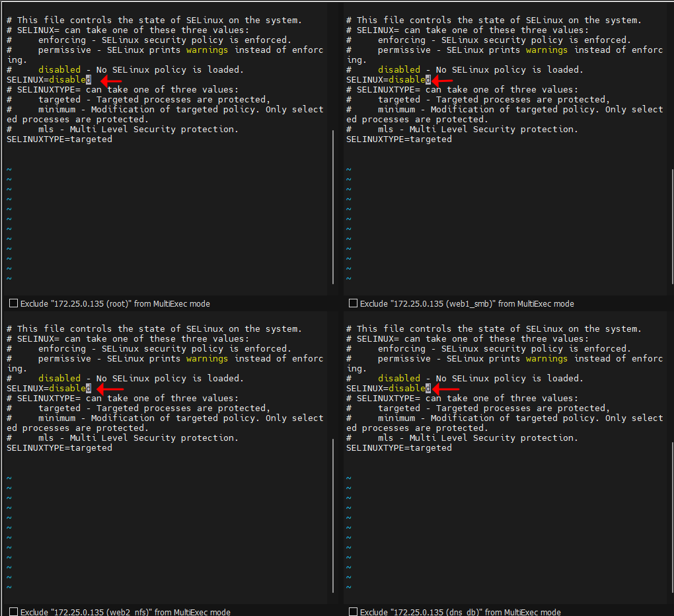The width and height of the screenshot is (674, 616).
Task: Click SELINUX=disabled line in web1_smb pane
Action: tap(389, 79)
